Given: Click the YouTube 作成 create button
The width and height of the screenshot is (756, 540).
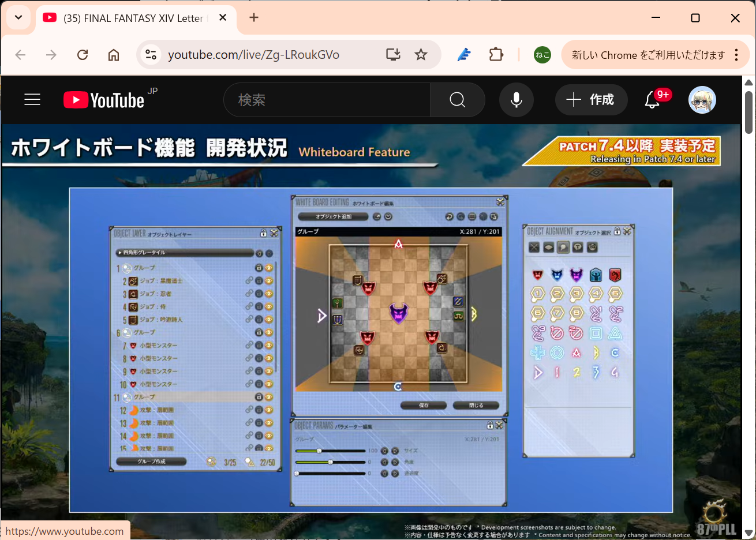Looking at the screenshot, I should 591,100.
